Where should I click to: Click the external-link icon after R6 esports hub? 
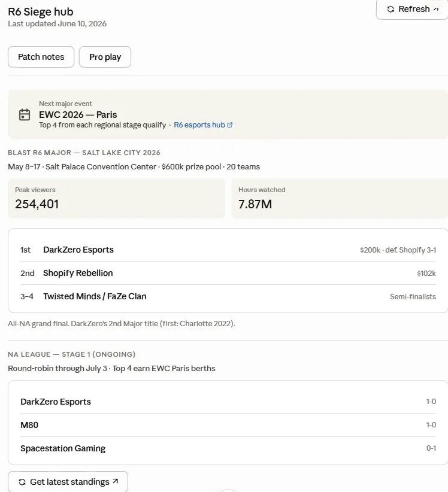230,125
